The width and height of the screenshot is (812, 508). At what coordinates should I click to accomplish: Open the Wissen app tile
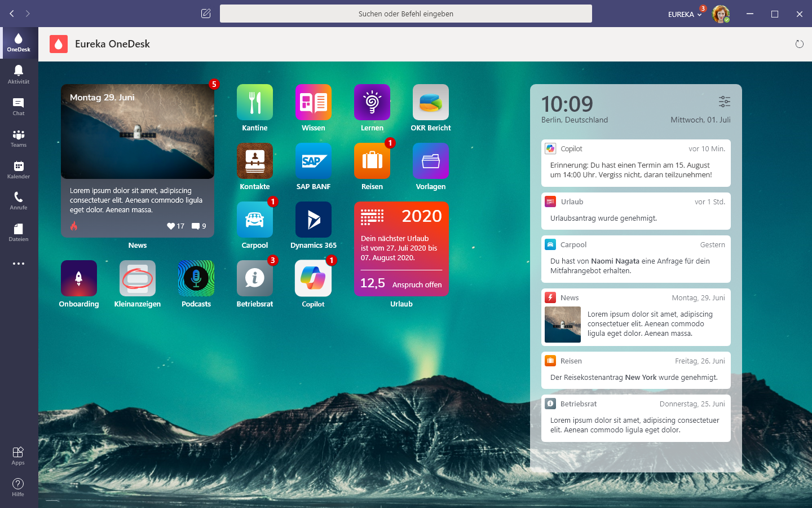(x=314, y=102)
